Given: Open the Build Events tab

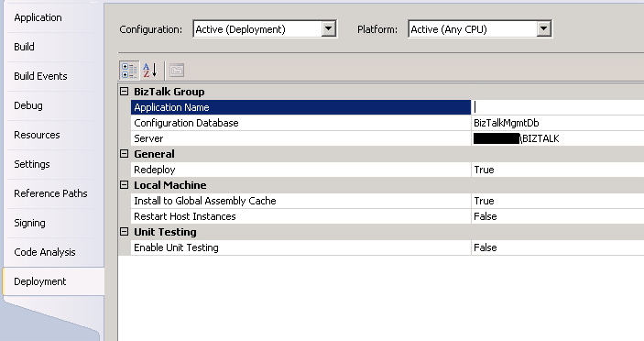Looking at the screenshot, I should tap(40, 76).
